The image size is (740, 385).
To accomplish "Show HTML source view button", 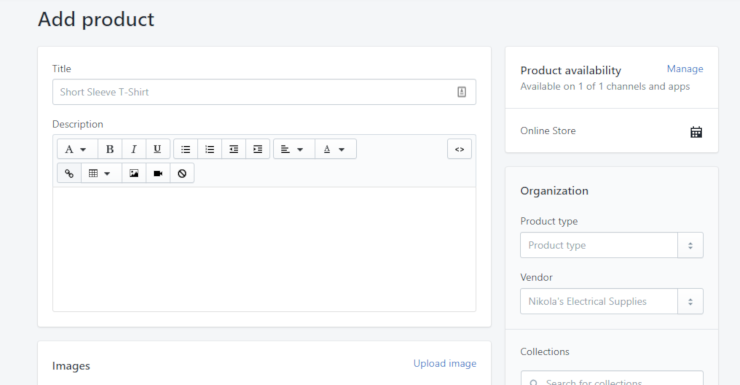I will [x=460, y=149].
